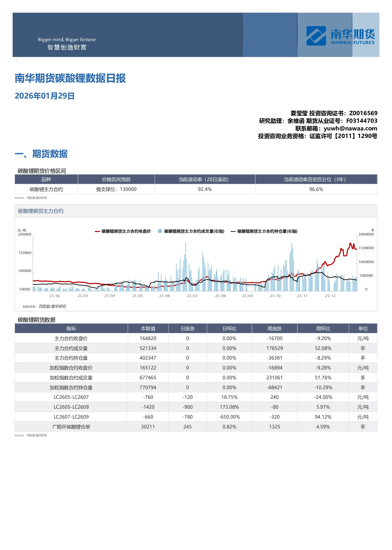The height and width of the screenshot is (550, 392).
Task: Click the spread row LC2607-LC2609
Action: [x=71, y=417]
